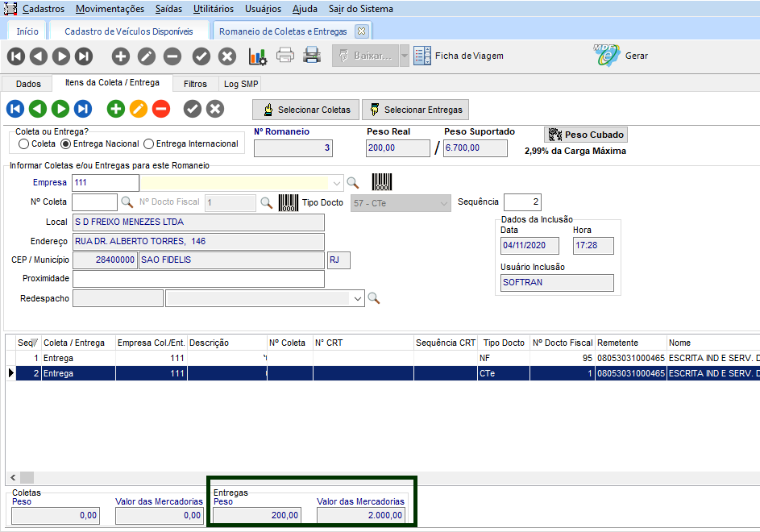The height and width of the screenshot is (532, 760).
Task: Expand the Empresa name dropdown
Action: coord(336,183)
